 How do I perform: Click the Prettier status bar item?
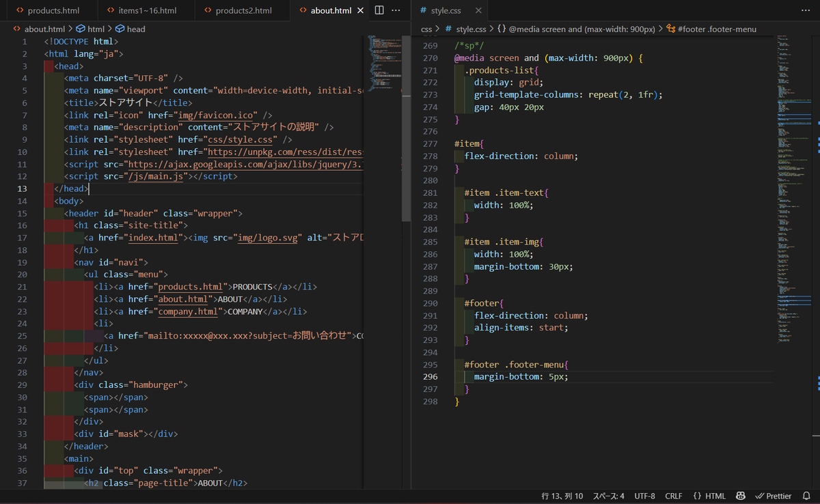(x=774, y=496)
